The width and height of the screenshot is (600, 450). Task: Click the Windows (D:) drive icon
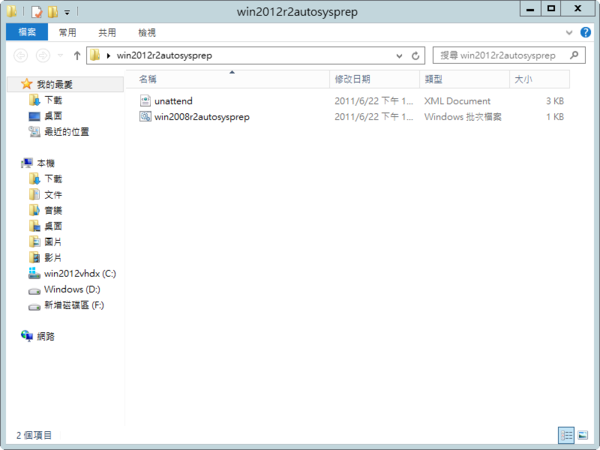34,292
